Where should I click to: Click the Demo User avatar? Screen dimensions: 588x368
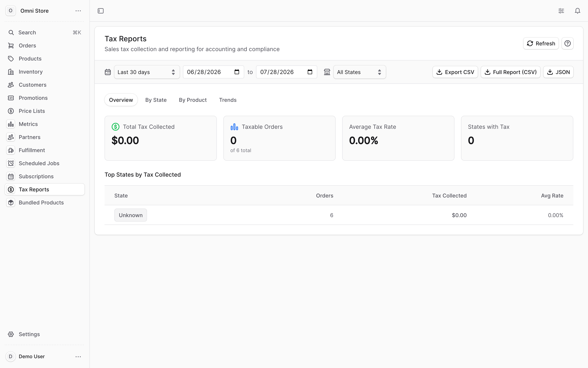point(10,357)
